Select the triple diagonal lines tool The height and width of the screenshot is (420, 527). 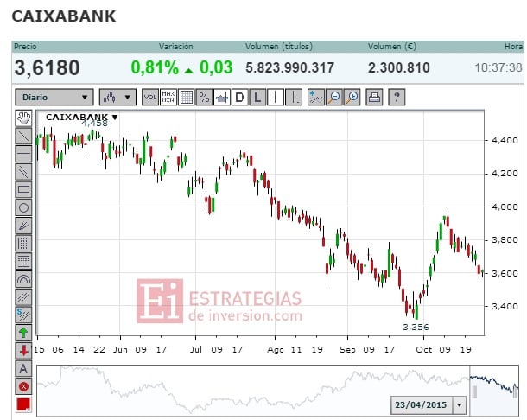point(23,297)
